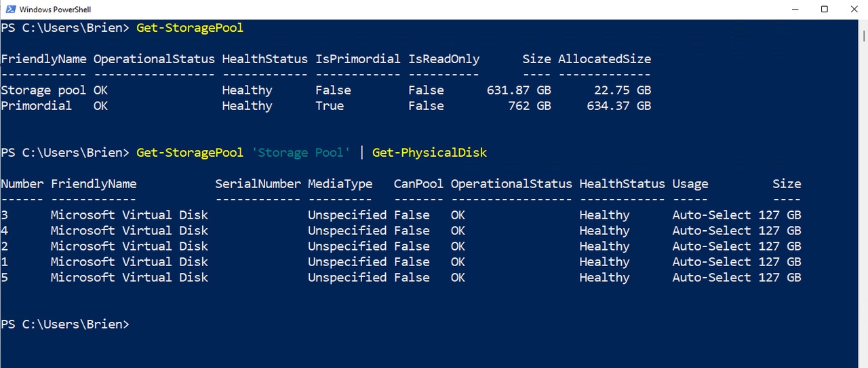Click the 631.87 GB size value
Image resolution: width=868 pixels, height=368 pixels.
[x=519, y=90]
